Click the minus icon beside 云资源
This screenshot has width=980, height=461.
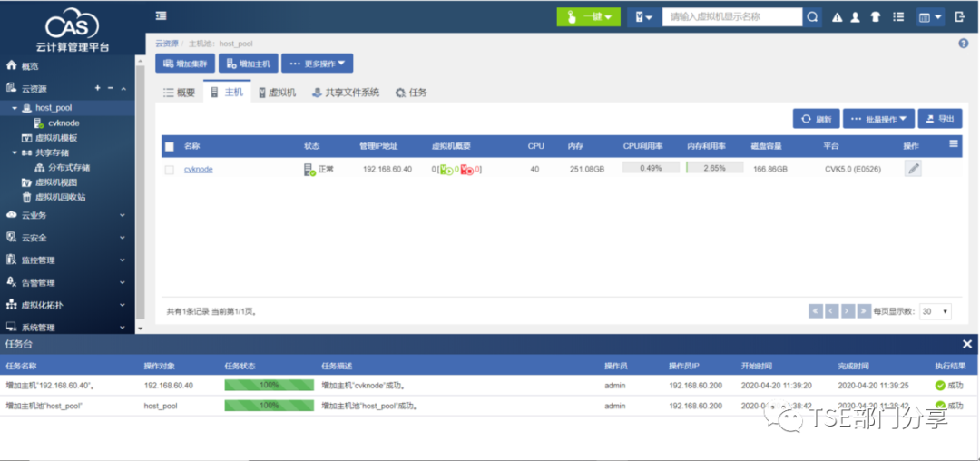tap(111, 89)
